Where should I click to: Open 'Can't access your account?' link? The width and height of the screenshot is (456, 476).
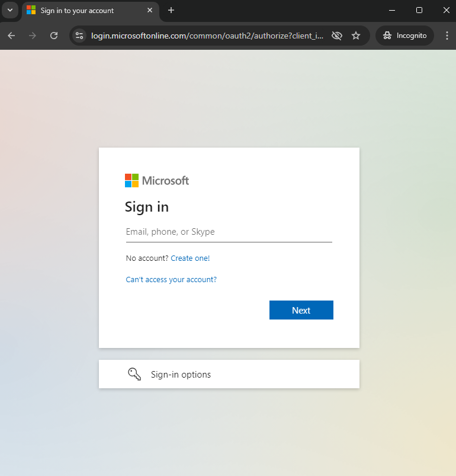point(171,280)
